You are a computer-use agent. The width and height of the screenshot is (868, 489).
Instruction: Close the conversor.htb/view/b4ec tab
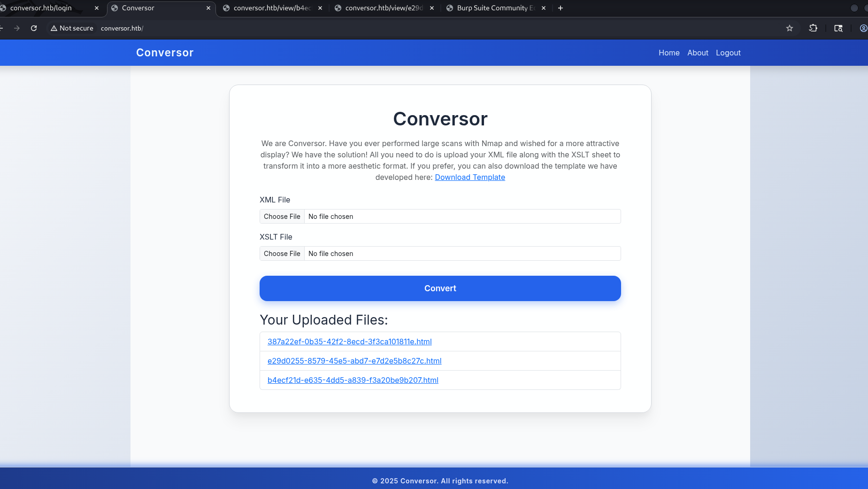320,8
